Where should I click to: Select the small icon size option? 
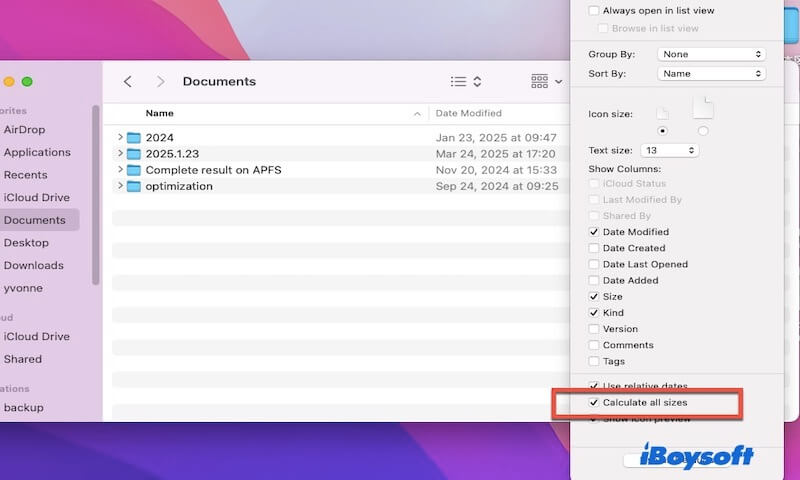(x=661, y=131)
